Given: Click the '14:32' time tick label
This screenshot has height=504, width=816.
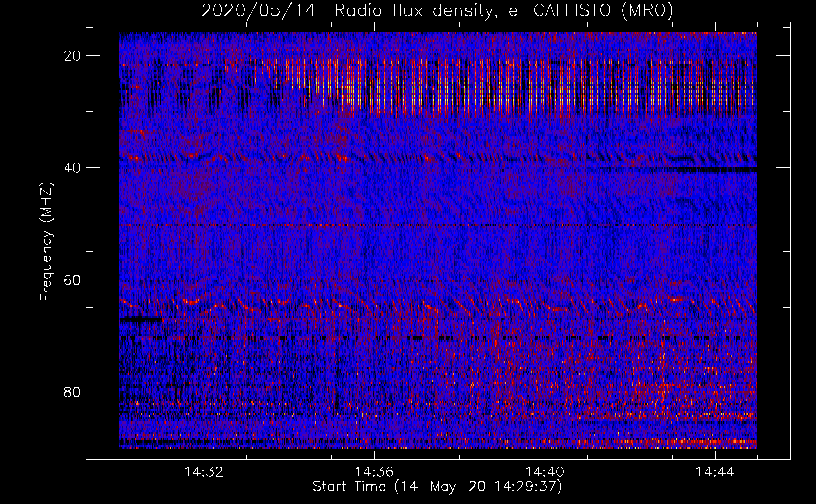Looking at the screenshot, I should (x=204, y=472).
